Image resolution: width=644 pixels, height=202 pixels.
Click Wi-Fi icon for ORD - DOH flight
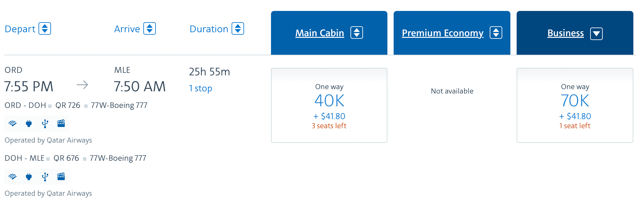coord(13,124)
